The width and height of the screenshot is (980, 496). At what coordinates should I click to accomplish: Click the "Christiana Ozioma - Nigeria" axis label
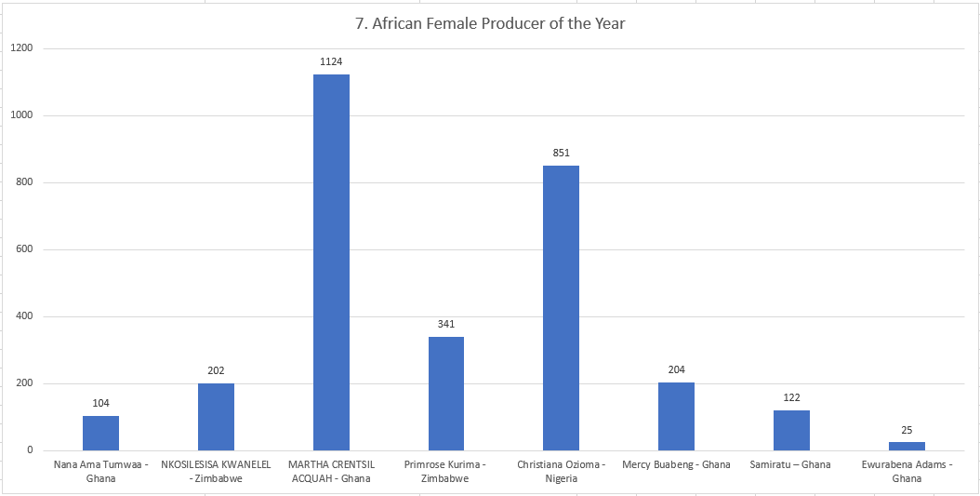point(561,471)
